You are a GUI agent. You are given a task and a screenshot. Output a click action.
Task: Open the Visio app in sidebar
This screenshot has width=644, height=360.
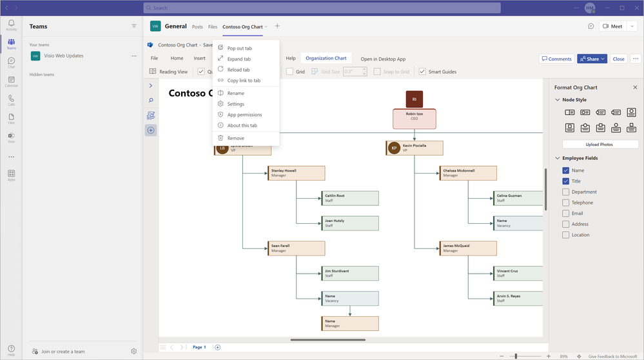tap(11, 137)
